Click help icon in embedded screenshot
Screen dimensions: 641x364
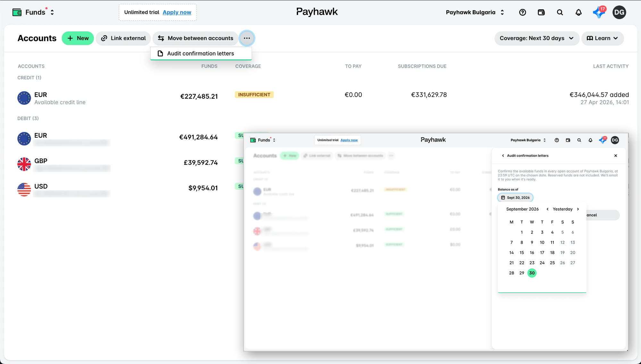pos(557,140)
